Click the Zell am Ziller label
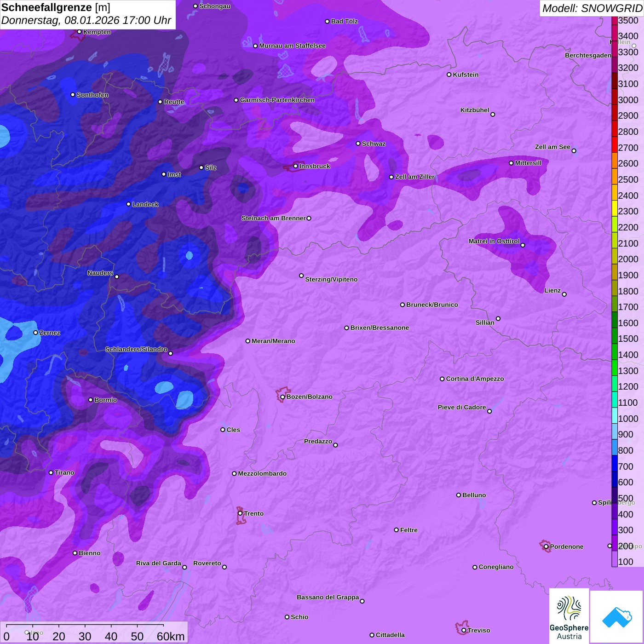The image size is (644, 644). coord(415,177)
